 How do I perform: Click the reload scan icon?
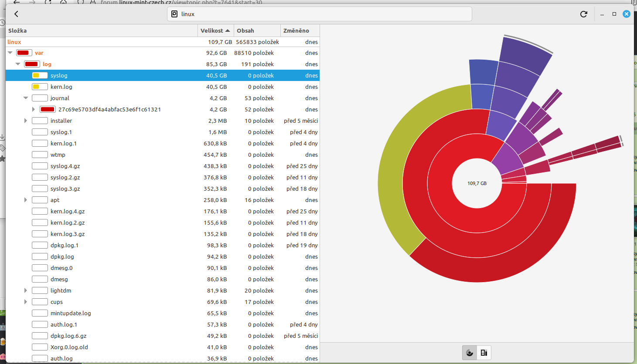coord(583,14)
